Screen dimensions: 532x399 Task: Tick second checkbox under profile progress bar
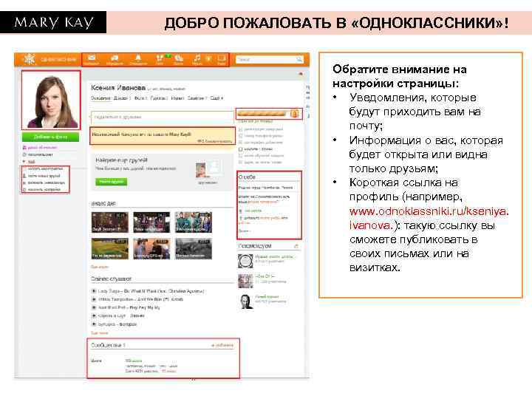241,136
